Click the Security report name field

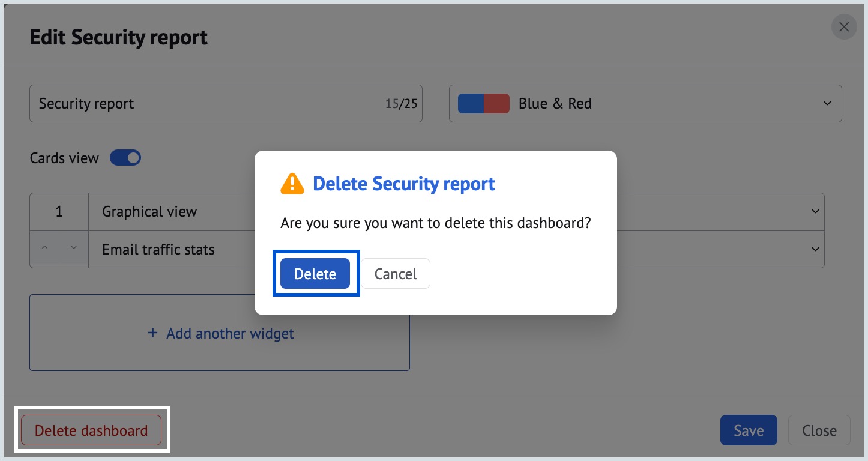point(180,103)
